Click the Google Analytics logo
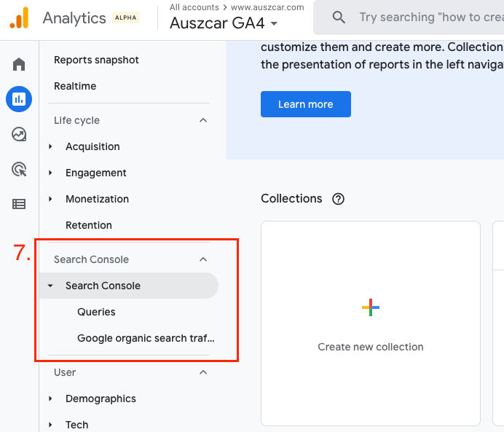This screenshot has height=432, width=504. click(20, 17)
